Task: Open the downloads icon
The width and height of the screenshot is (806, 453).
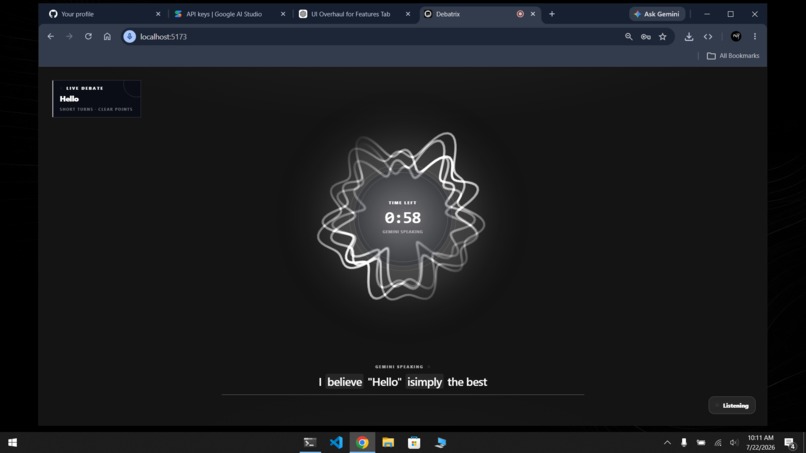Action: point(689,37)
